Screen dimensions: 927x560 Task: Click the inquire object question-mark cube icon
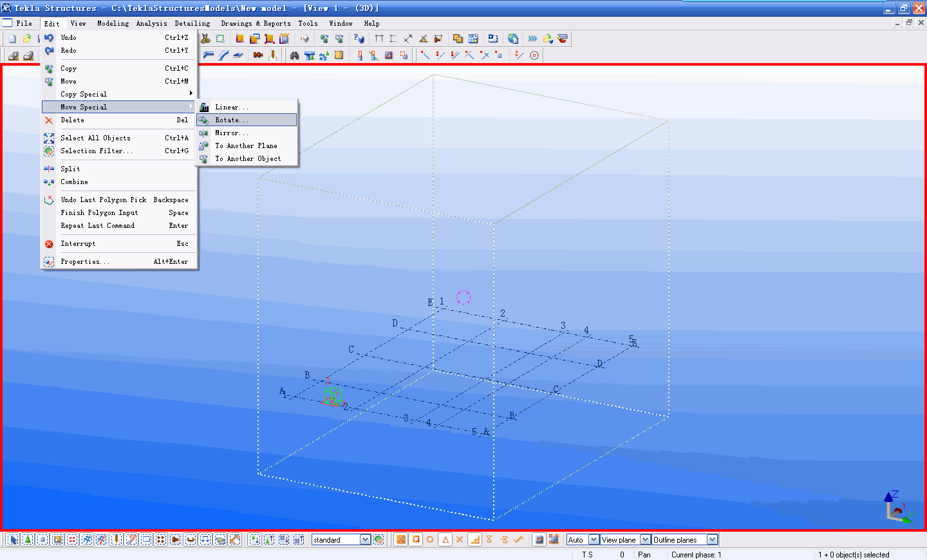point(359,39)
